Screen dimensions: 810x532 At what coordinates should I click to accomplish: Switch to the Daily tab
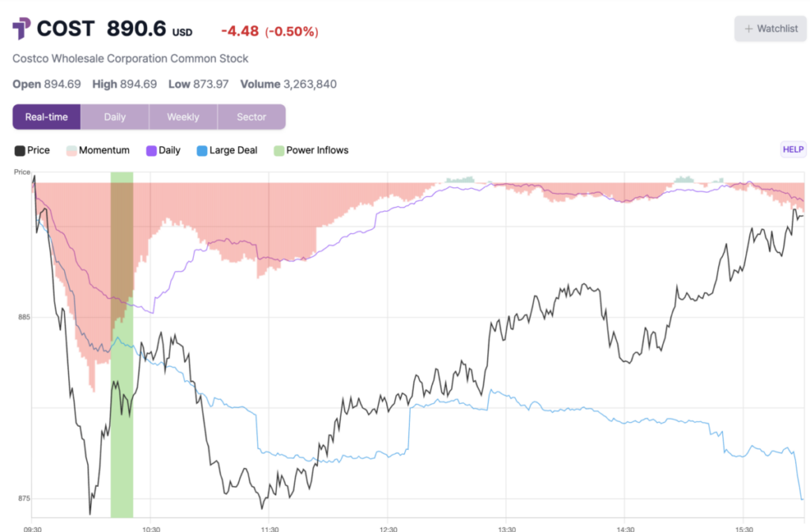coord(115,117)
